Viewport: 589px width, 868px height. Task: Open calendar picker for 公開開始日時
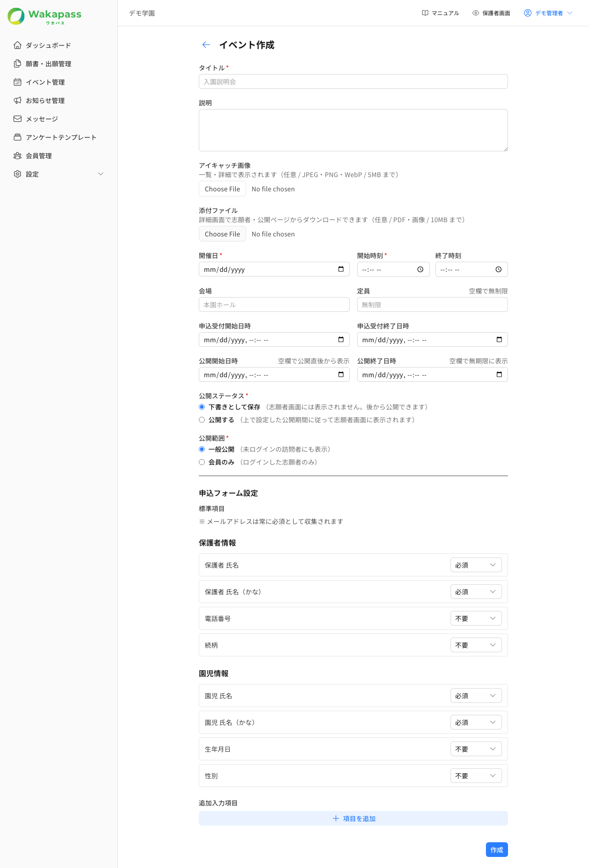pos(341,374)
